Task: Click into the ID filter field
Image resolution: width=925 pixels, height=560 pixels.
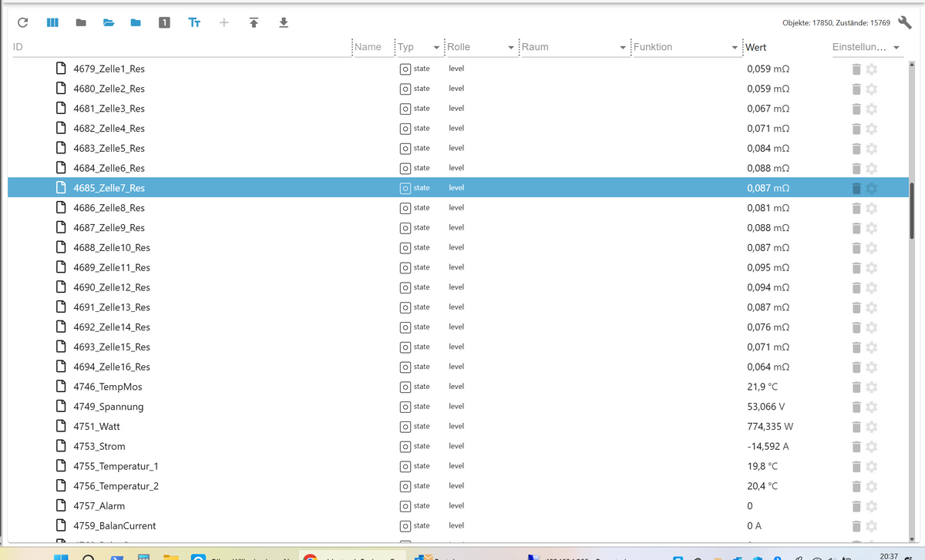Action: [x=177, y=47]
